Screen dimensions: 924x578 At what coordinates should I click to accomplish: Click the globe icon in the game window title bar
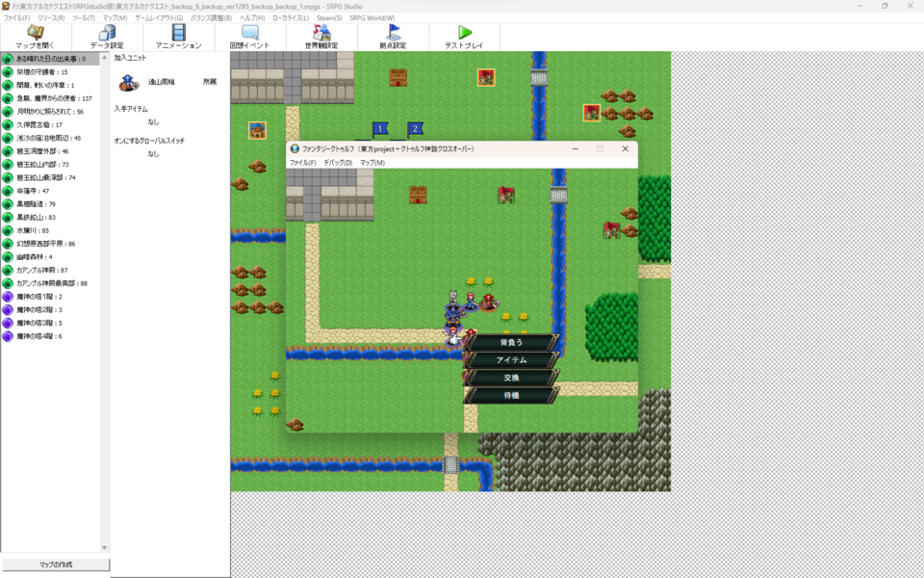point(295,149)
